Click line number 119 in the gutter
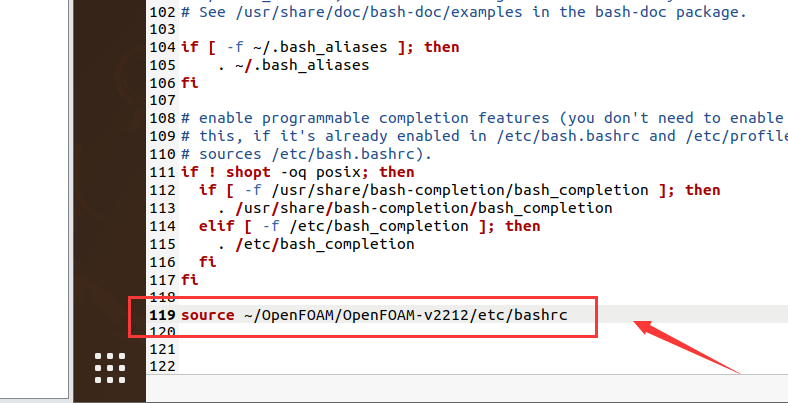Screen dimensions: 788x403 coord(162,315)
